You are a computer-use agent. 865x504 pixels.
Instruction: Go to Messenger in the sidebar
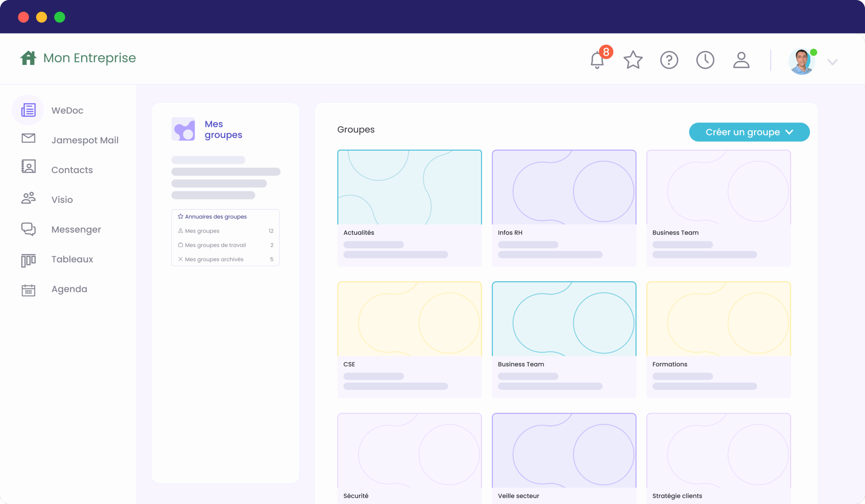tap(76, 229)
